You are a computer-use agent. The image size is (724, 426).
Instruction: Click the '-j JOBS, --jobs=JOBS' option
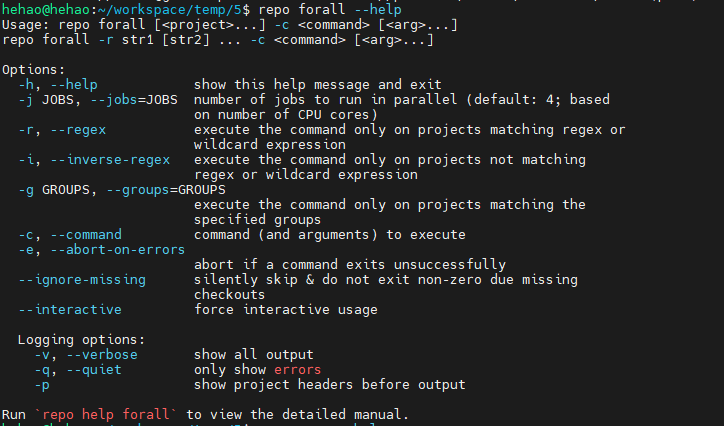[98, 100]
